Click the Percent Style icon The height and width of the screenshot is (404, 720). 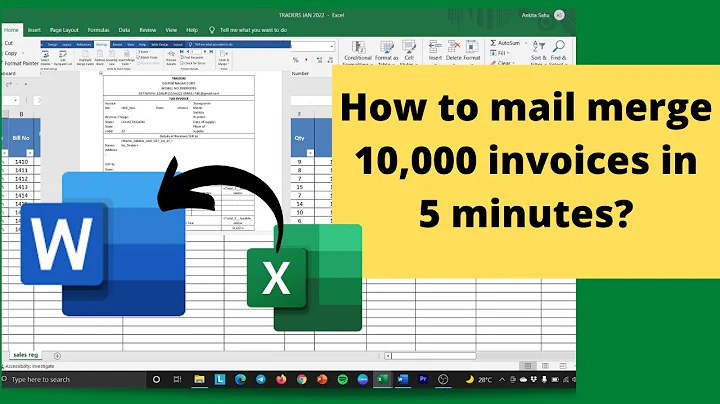point(295,60)
